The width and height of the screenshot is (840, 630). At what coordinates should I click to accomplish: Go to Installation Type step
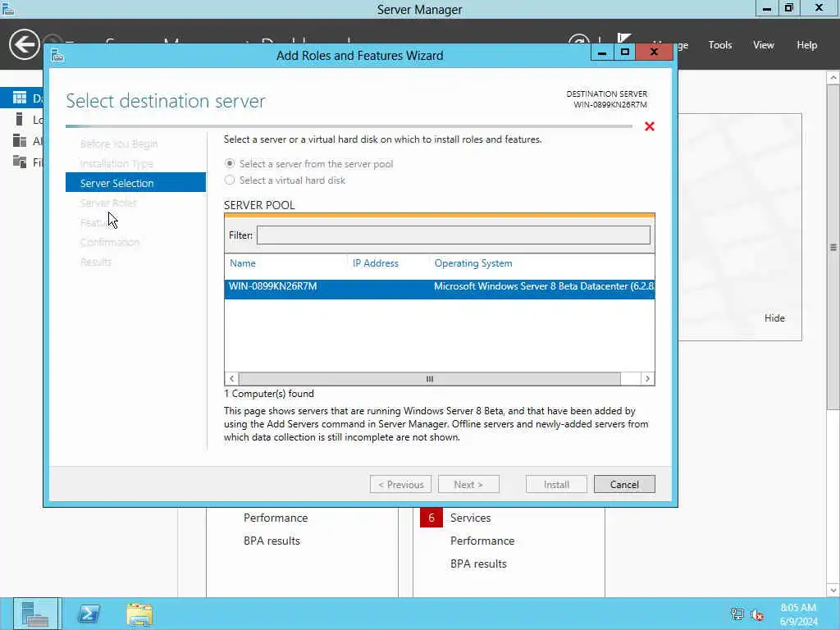116,163
